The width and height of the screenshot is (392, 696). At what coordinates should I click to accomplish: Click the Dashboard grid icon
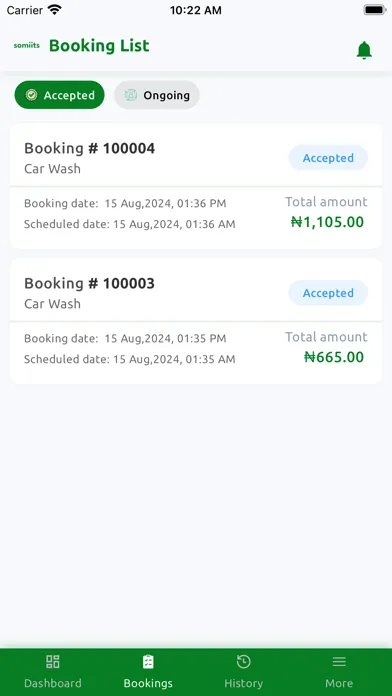coord(53,662)
